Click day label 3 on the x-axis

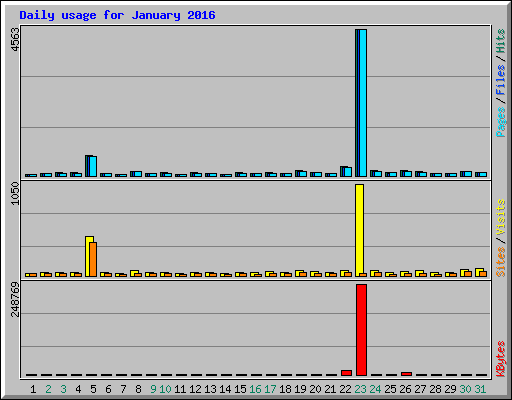pos(63,389)
